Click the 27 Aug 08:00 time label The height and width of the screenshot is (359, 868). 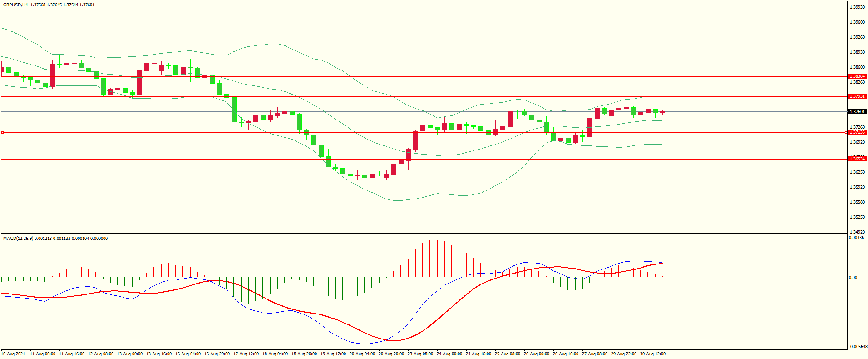pos(595,354)
